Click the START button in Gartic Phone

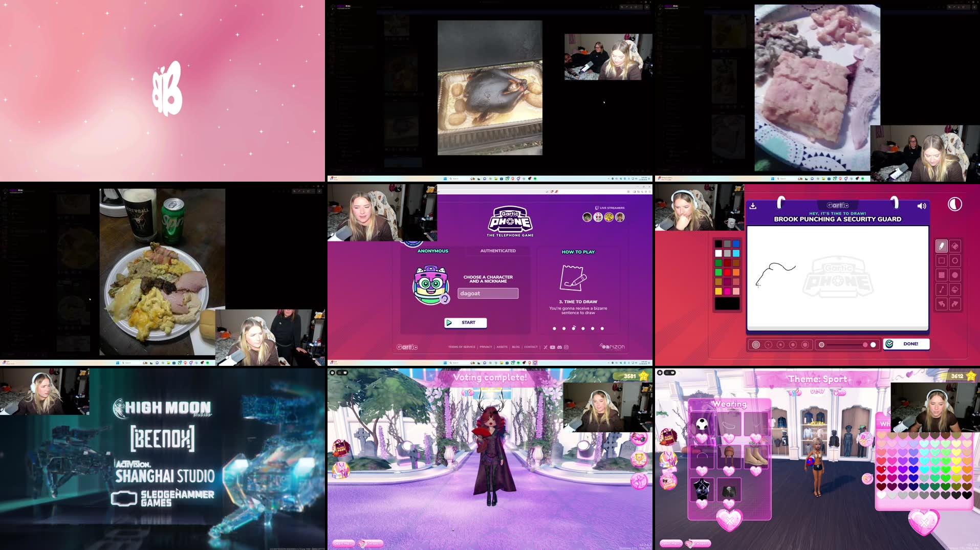pyautogui.click(x=466, y=322)
